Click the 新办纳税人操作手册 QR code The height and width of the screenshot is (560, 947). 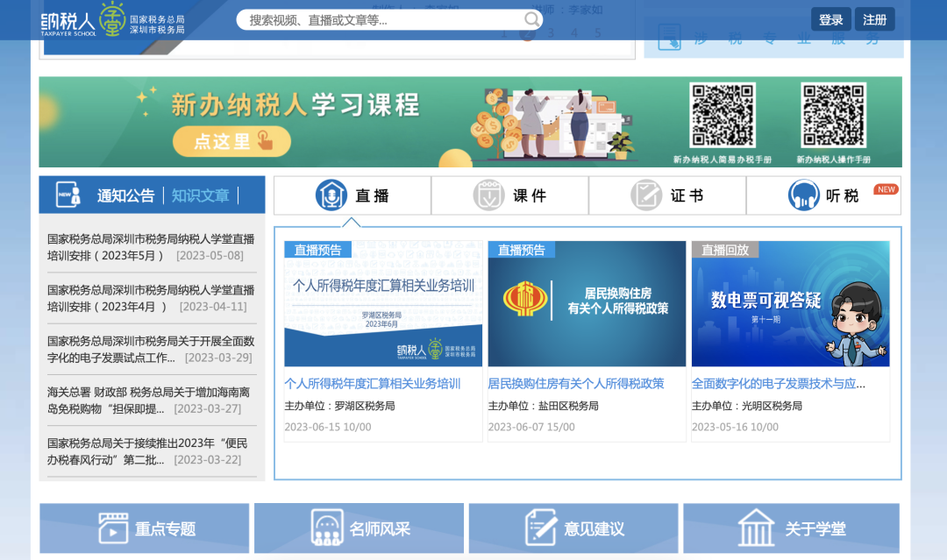(834, 116)
